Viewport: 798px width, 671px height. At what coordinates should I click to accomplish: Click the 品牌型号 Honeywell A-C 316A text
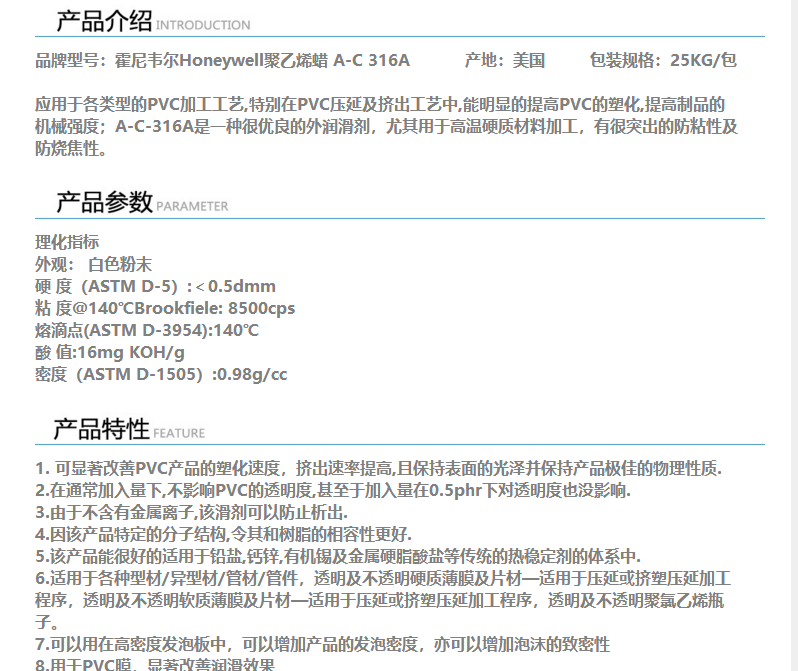point(222,60)
